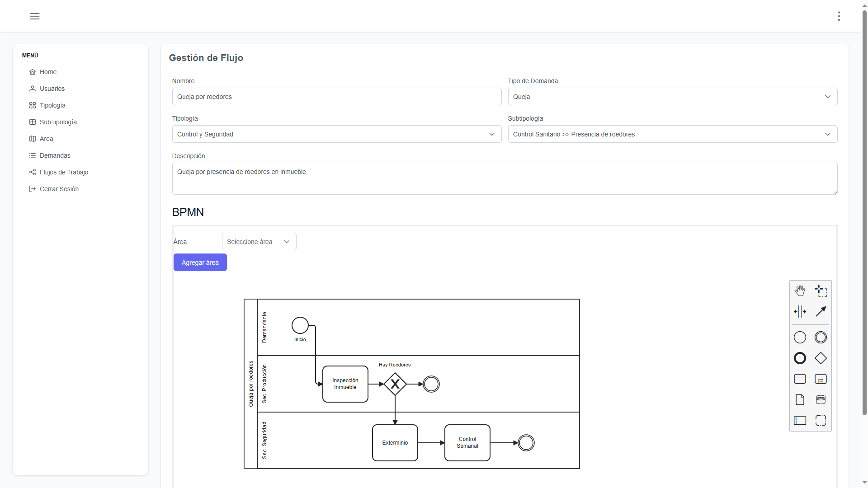Choose the global connect arrow tool
The image size is (868, 488).
821,311
